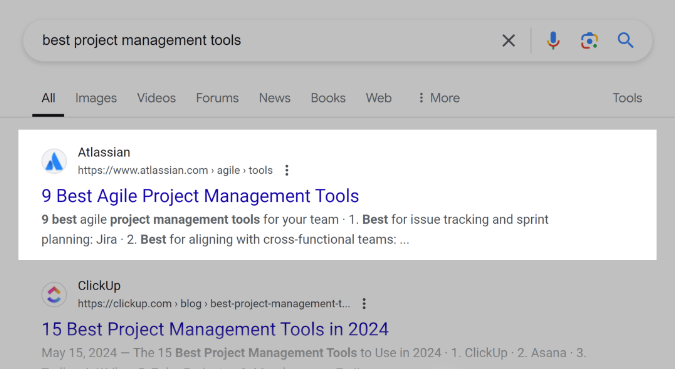Click the ClickUp site name

pyautogui.click(x=99, y=286)
